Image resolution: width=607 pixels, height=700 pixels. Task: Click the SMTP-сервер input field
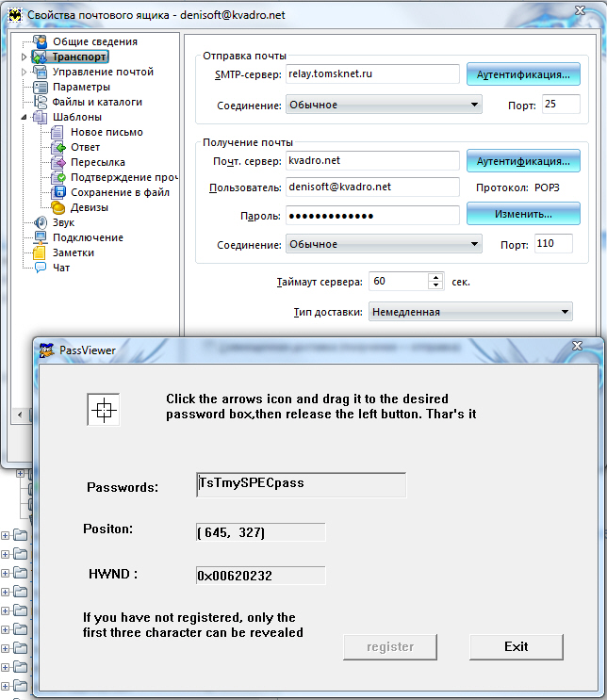(371, 73)
